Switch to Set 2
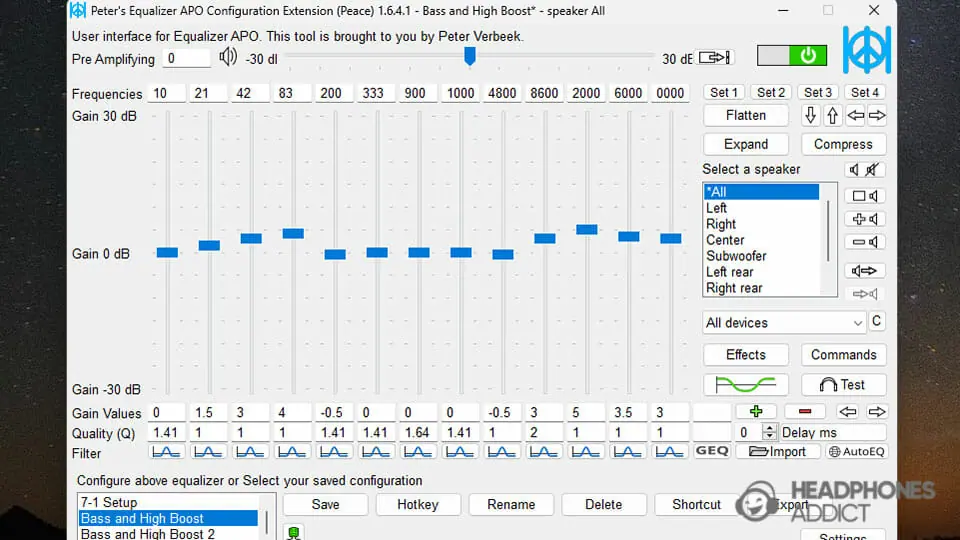The width and height of the screenshot is (960, 540). (x=771, y=92)
